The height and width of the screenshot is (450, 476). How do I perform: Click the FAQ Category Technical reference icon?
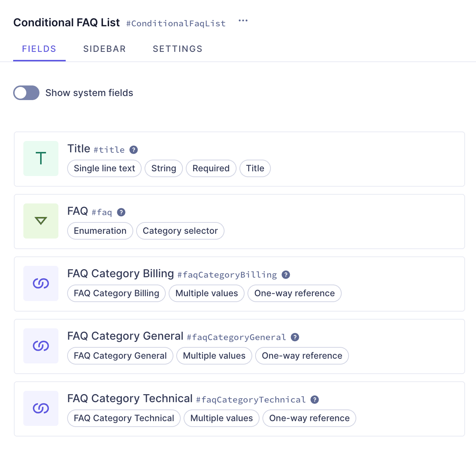pos(41,408)
